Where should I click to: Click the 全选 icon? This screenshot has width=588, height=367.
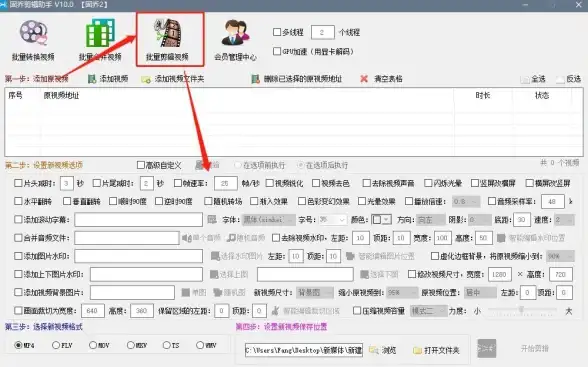coord(525,79)
